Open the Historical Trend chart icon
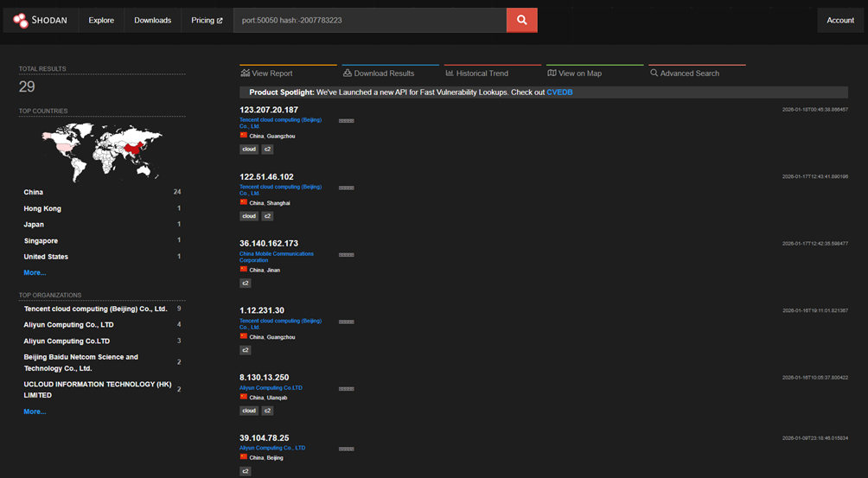Image resolution: width=868 pixels, height=478 pixels. 450,73
